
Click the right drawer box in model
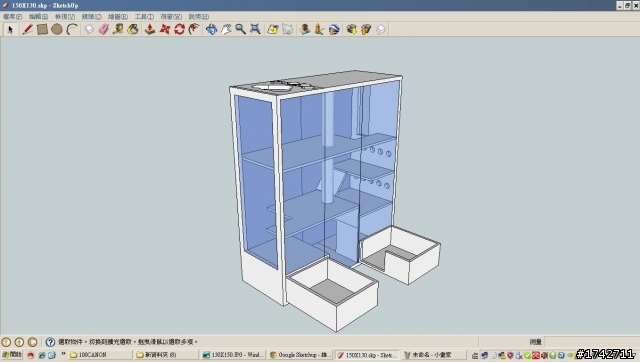point(400,254)
